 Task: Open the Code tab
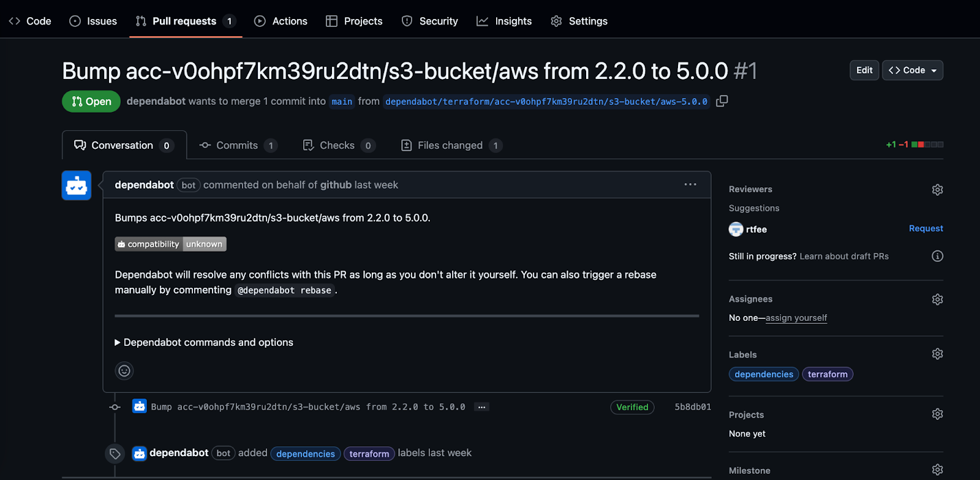[x=30, y=21]
